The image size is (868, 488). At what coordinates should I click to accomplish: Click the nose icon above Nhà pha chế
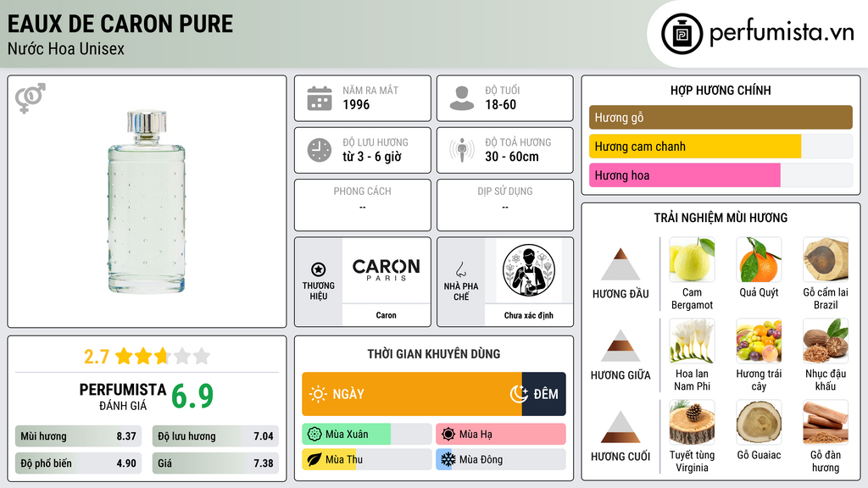coord(460,269)
